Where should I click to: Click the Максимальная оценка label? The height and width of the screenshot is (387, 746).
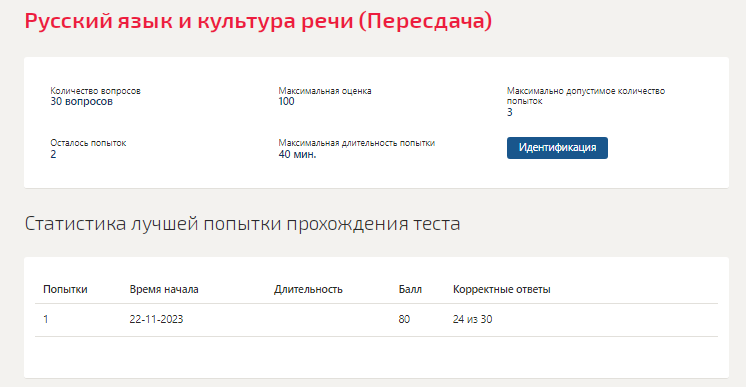point(325,91)
